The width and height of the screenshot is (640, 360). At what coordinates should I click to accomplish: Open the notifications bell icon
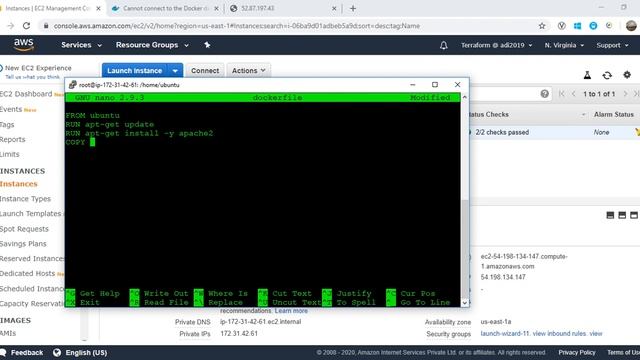pyautogui.click(x=444, y=45)
